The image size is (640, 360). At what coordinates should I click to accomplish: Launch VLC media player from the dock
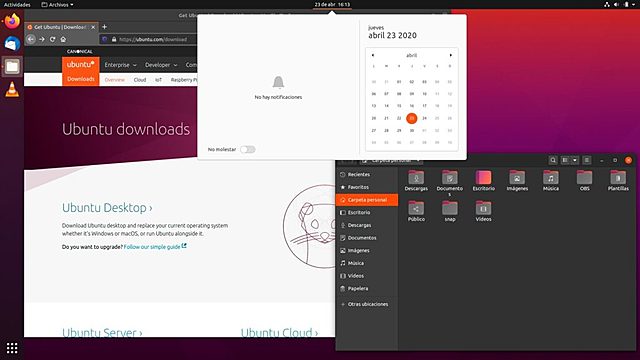tap(12, 89)
